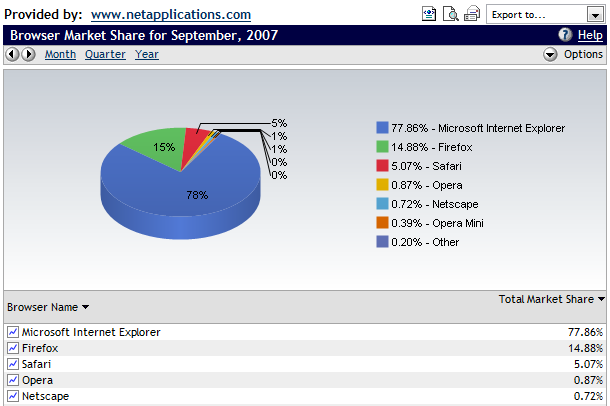Switch to Quarter view
Viewport: 610px width, 406px height.
point(105,54)
